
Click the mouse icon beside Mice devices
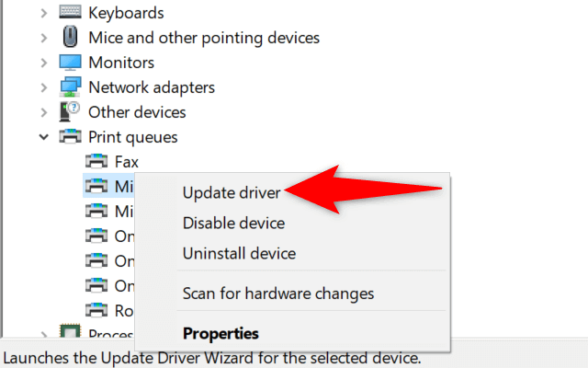coord(70,38)
